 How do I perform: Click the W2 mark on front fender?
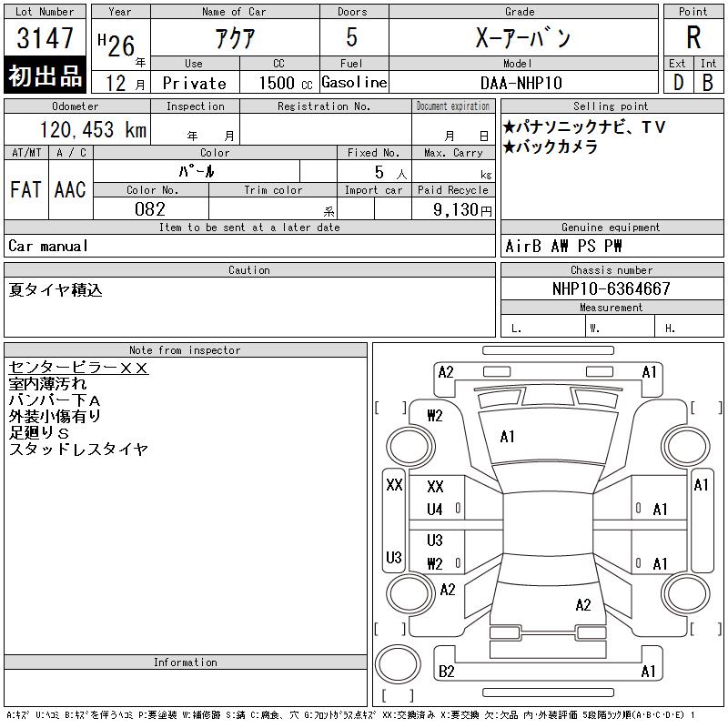point(435,416)
